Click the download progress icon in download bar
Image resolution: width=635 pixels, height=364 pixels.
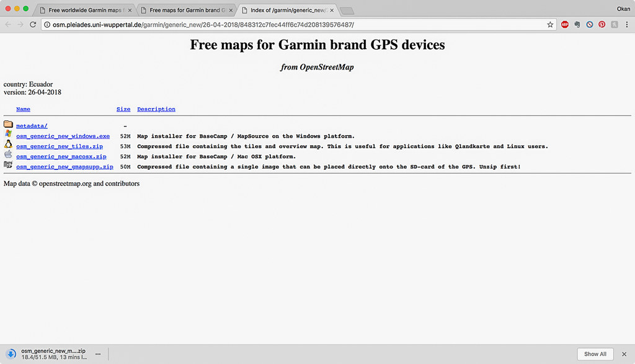(x=11, y=354)
